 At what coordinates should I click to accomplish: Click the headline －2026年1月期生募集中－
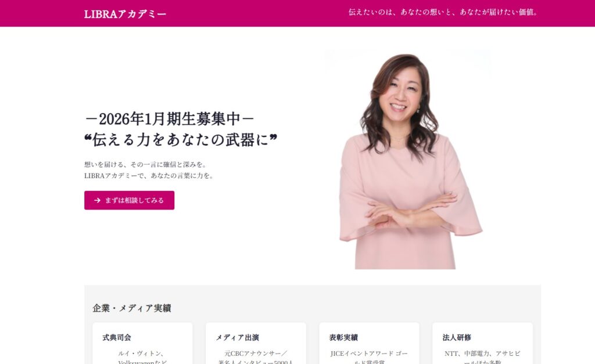(x=169, y=119)
